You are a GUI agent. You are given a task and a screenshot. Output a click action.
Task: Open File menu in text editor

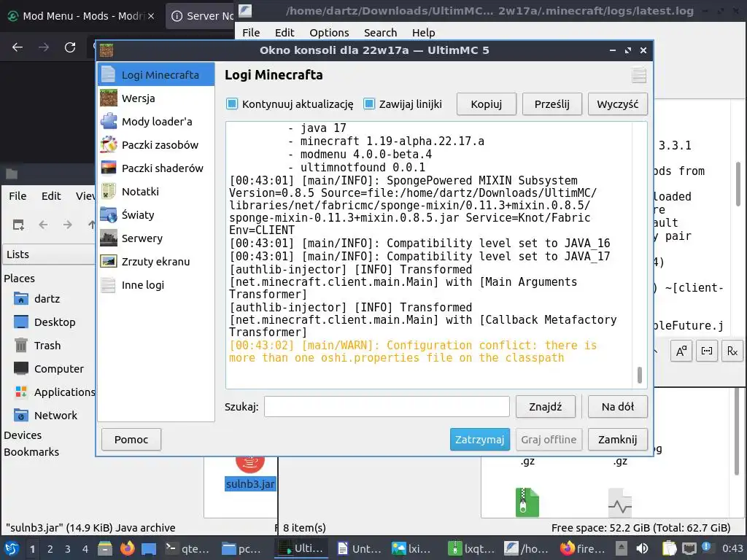point(251,32)
